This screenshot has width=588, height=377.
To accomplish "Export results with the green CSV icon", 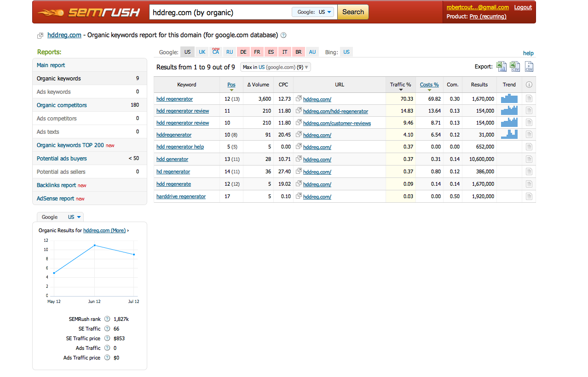I will (x=515, y=67).
